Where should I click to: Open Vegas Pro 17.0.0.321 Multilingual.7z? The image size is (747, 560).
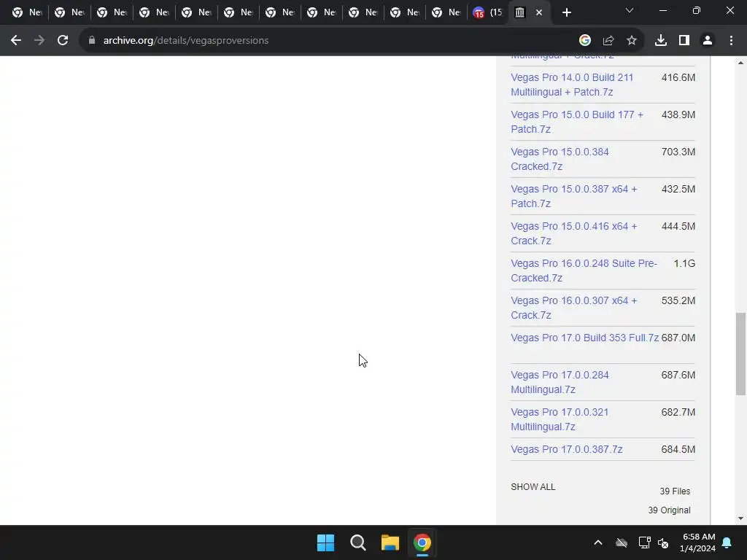[x=560, y=419]
